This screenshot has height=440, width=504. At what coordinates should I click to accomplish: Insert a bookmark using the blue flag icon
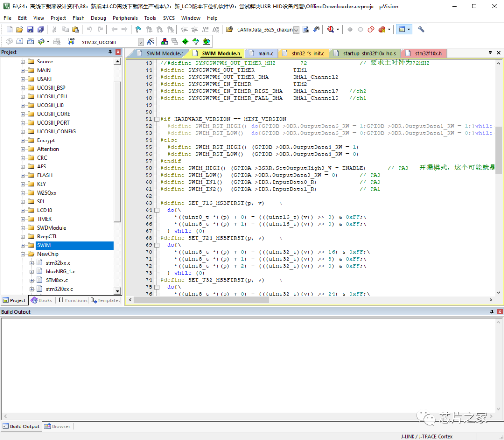click(x=138, y=29)
